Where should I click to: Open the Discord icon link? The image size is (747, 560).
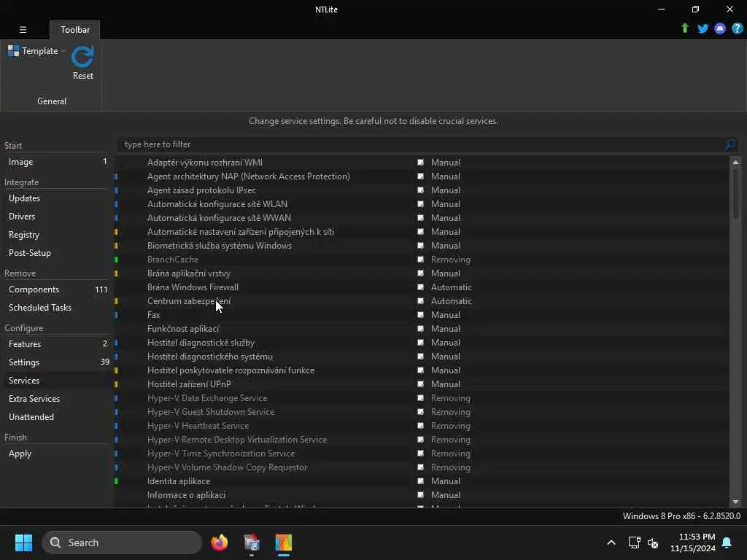tap(720, 28)
